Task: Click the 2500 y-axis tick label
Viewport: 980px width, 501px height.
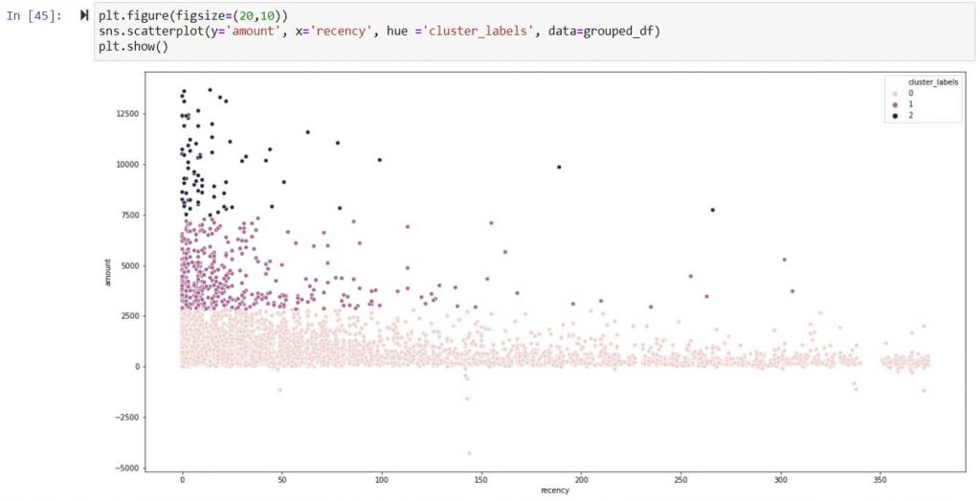Action: click(129, 316)
